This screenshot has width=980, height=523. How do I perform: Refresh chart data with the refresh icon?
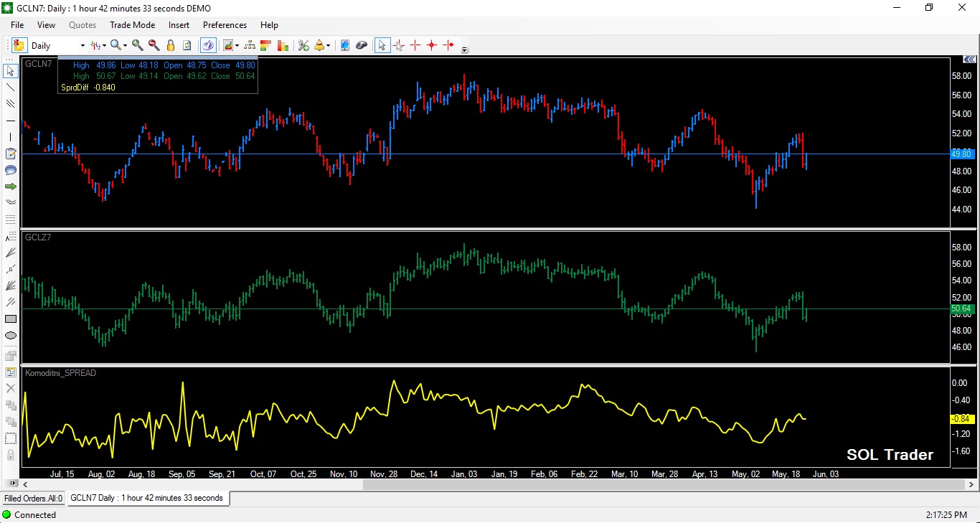[187, 45]
